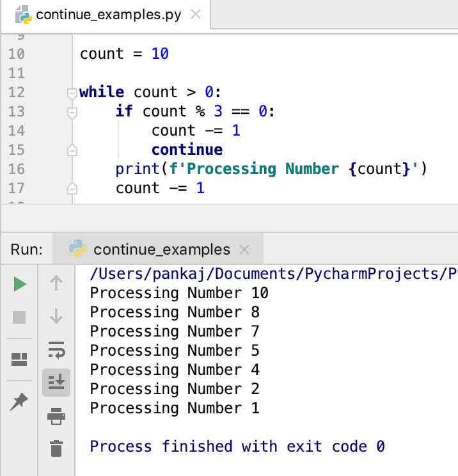Toggle Scroll to the end button
This screenshot has height=476, width=458.
[56, 383]
